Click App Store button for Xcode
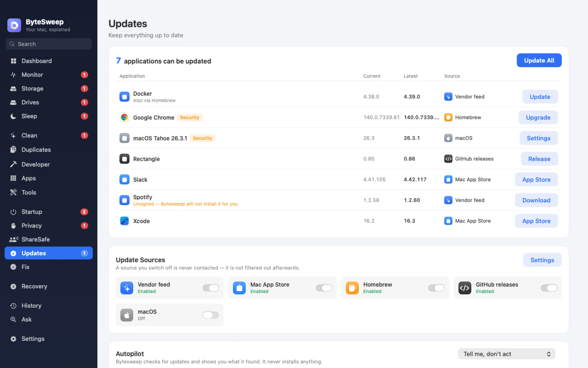Screen dimensions: 588x368 537,221
